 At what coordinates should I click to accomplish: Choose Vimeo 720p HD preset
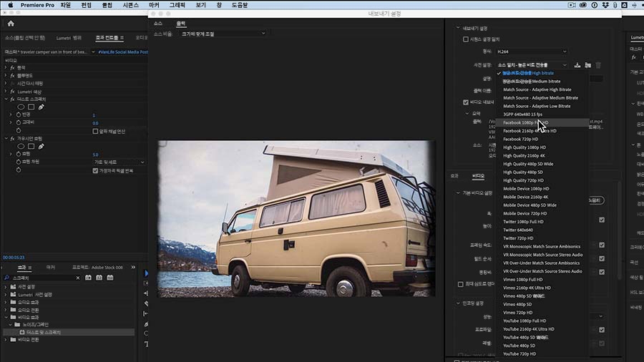pyautogui.click(x=542, y=313)
